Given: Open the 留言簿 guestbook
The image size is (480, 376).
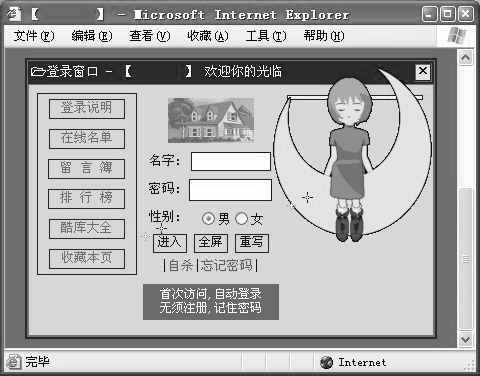Looking at the screenshot, I should (x=86, y=169).
